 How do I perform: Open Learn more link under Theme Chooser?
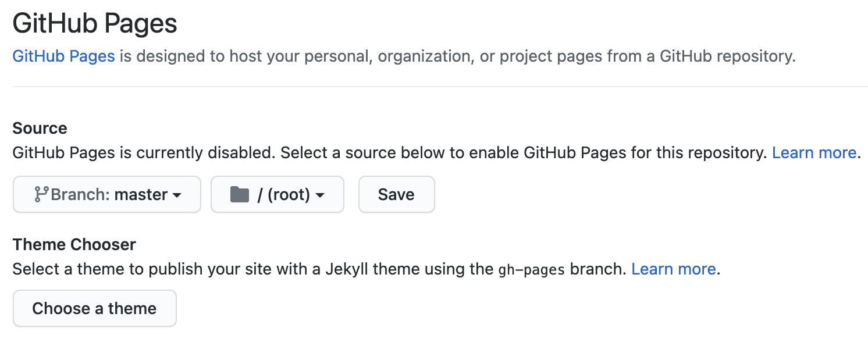pos(673,269)
